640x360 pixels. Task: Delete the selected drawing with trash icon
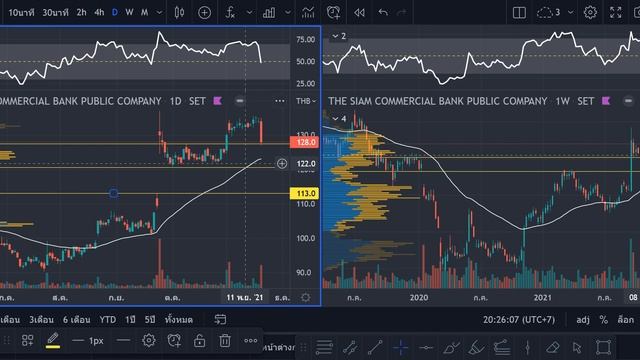pyautogui.click(x=225, y=340)
